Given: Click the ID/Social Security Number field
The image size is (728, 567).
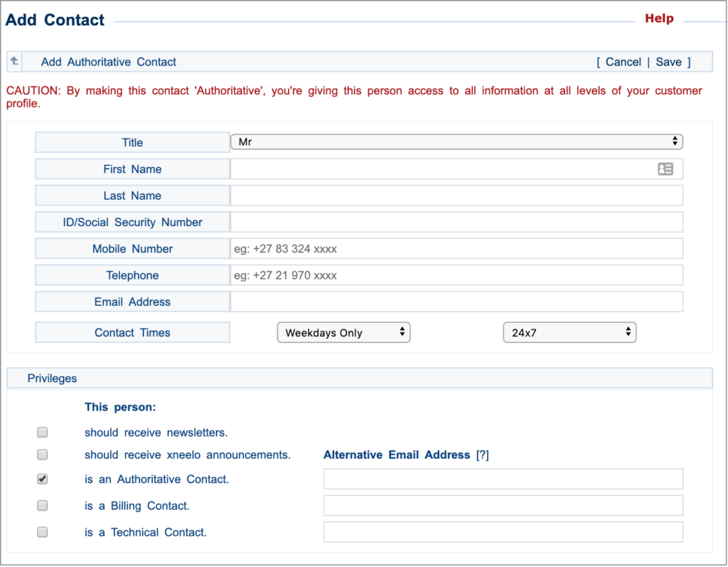Looking at the screenshot, I should point(456,222).
